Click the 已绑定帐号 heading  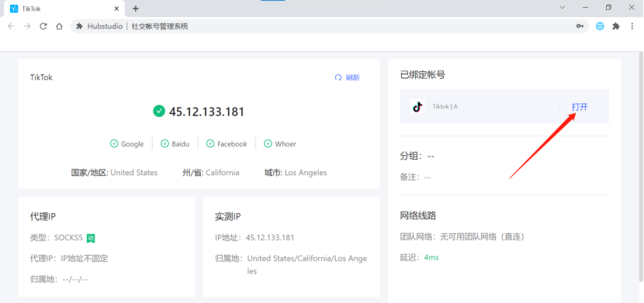tap(423, 75)
